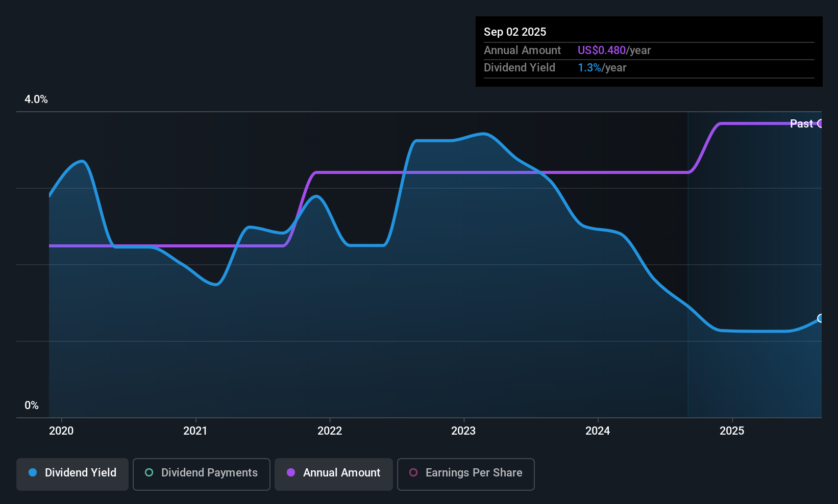Click the US$0.480 annual amount value
This screenshot has height=504, width=838.
[601, 51]
